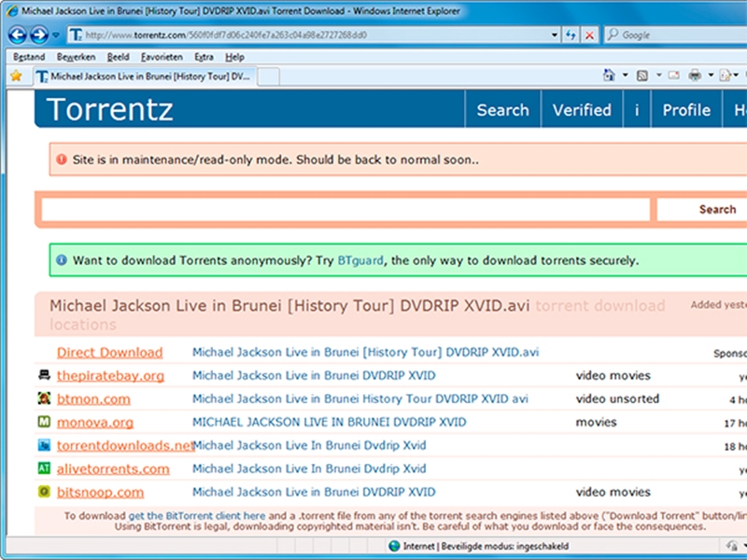Screen dimensions: 747x560
Task: Click the RSS feeds icon
Action: tap(642, 76)
